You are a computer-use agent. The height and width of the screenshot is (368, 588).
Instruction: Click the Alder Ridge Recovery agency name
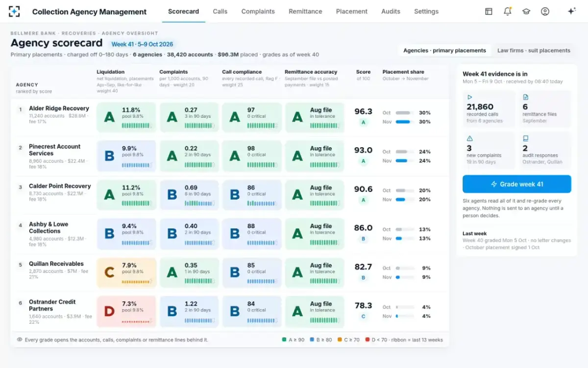click(x=59, y=108)
